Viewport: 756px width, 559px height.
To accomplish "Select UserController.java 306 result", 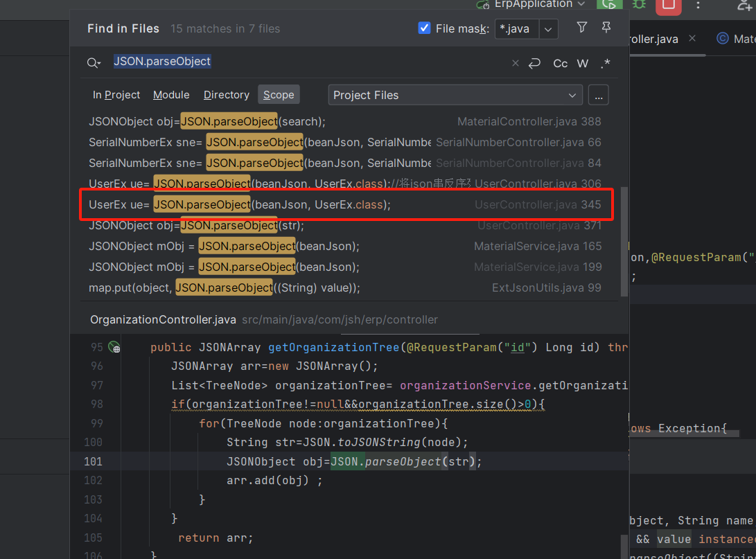I will tap(344, 184).
